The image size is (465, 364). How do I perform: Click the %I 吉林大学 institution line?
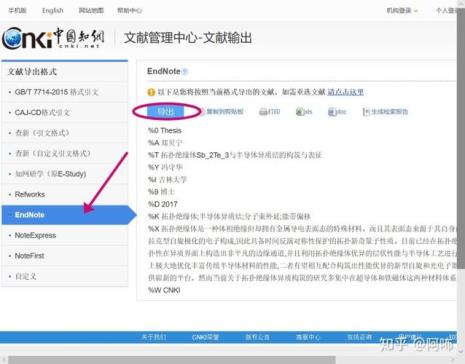click(167, 180)
